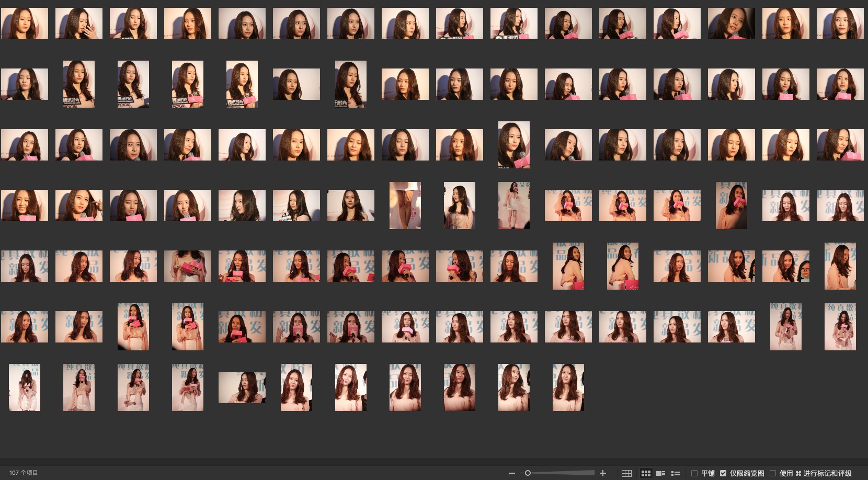Enable 使用 ⌘ 进行标记和评级 checkbox
The height and width of the screenshot is (480, 868).
point(772,473)
